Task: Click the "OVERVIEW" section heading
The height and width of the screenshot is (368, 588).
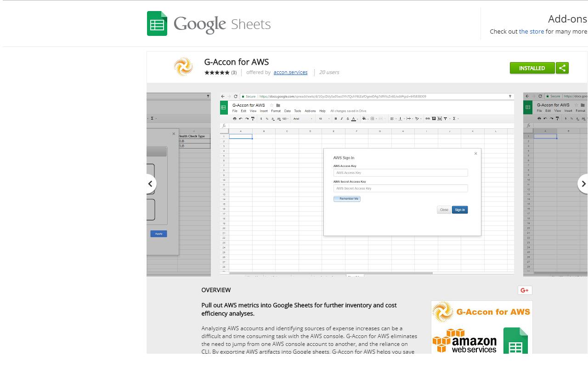Action: (216, 290)
